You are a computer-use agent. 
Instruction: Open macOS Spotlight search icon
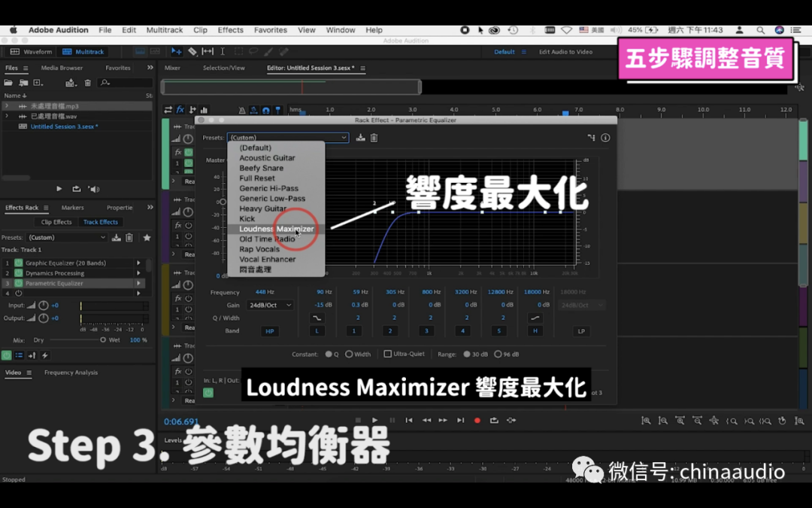coord(760,30)
